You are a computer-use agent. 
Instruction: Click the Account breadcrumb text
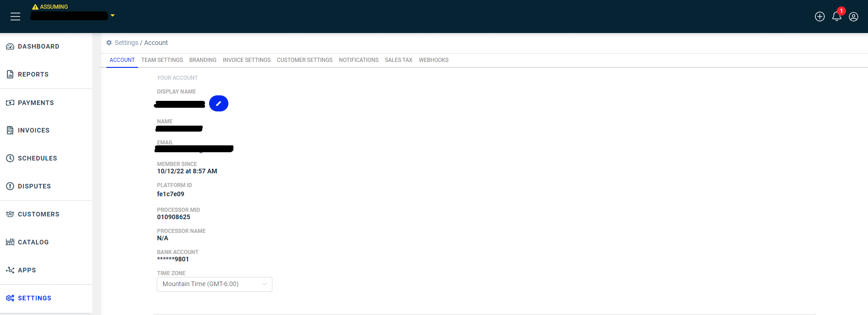(x=156, y=43)
